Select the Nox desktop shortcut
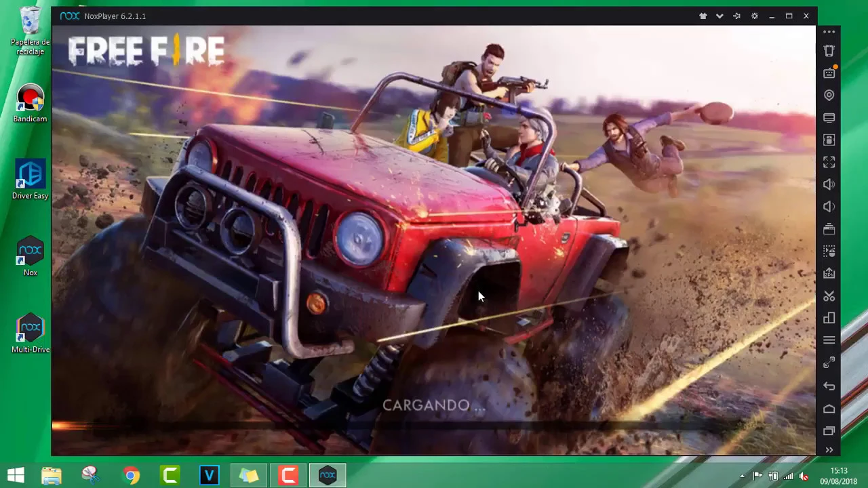 pyautogui.click(x=30, y=256)
